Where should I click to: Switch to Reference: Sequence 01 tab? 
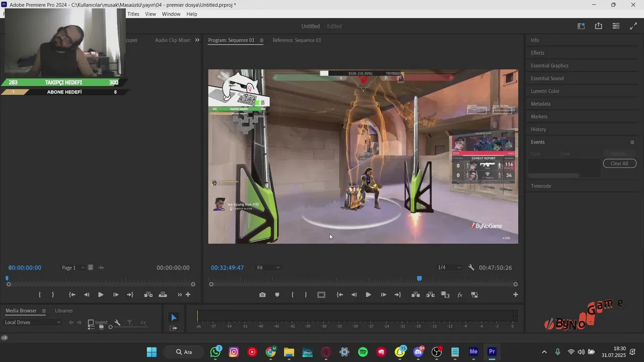pyautogui.click(x=297, y=40)
